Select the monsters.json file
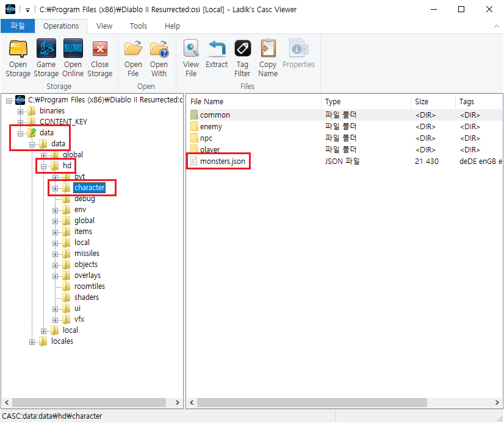The image size is (504, 423). [x=223, y=162]
